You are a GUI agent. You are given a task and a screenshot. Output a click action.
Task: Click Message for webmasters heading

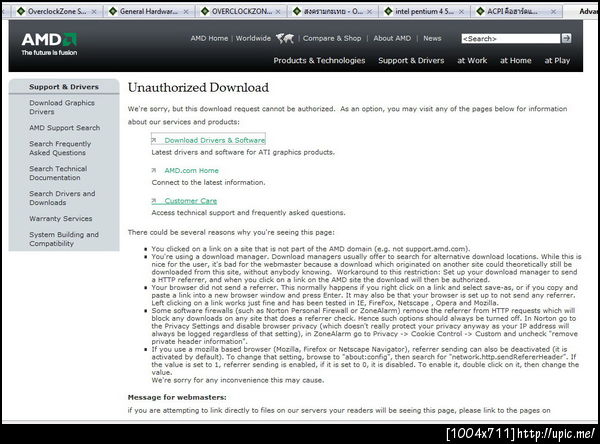click(177, 397)
